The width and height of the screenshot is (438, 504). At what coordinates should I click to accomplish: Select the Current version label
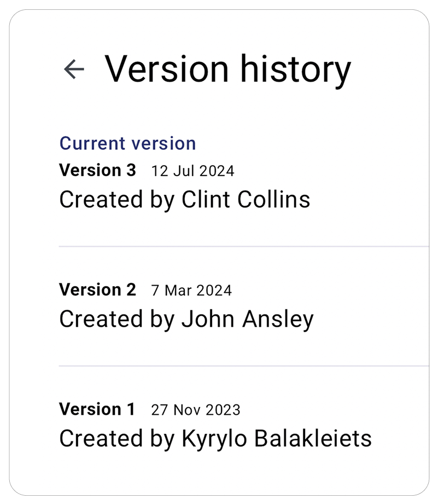126,143
